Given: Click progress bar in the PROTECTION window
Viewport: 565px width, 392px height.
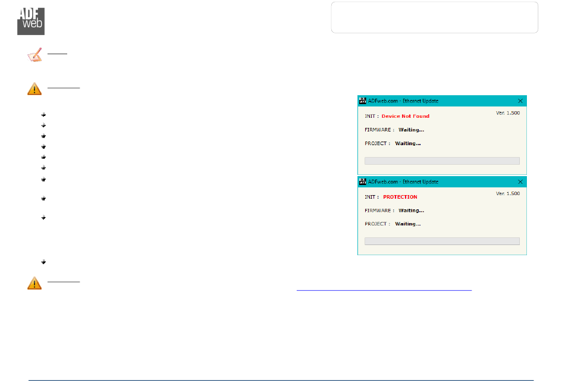Looking at the screenshot, I should coord(442,242).
